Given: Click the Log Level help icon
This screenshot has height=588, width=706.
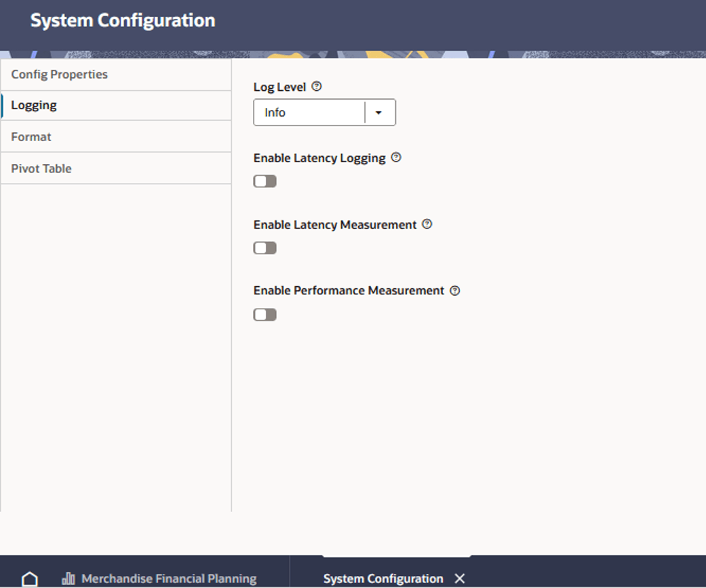Looking at the screenshot, I should click(x=317, y=86).
